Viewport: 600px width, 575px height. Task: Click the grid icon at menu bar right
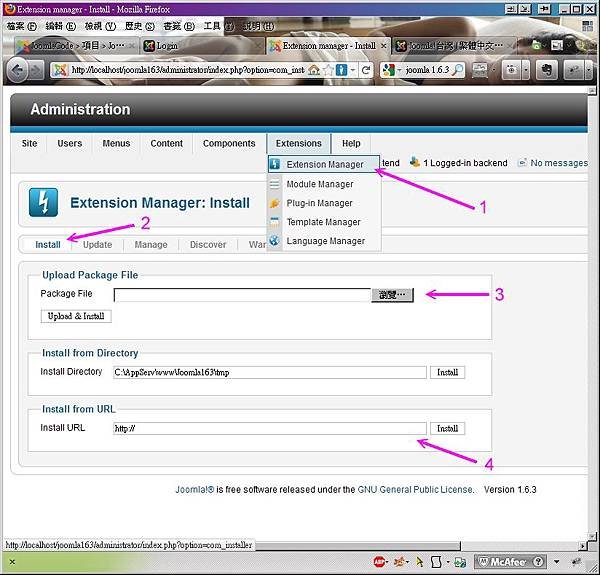coord(587,26)
